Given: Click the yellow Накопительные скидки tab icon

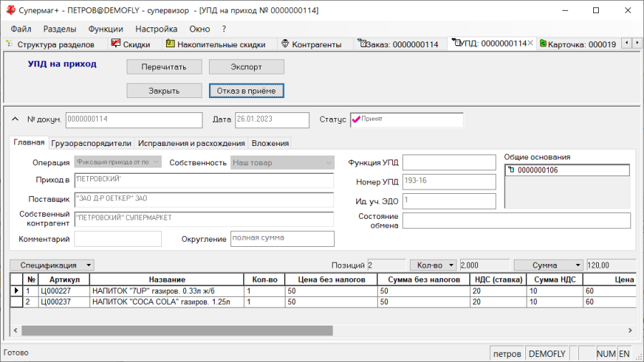Looking at the screenshot, I should pos(170,44).
